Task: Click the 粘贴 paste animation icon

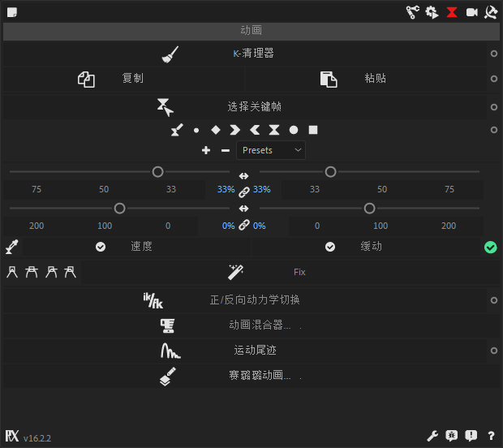Action: (x=328, y=79)
